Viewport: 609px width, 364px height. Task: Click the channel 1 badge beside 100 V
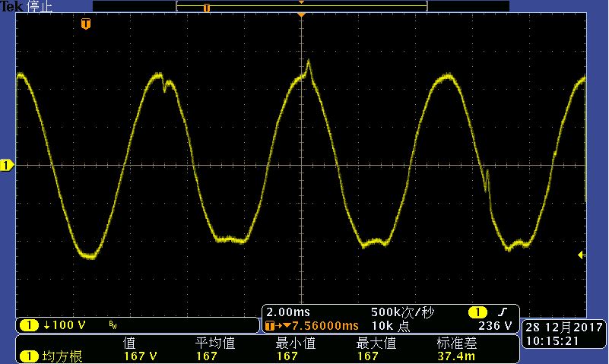(x=29, y=325)
